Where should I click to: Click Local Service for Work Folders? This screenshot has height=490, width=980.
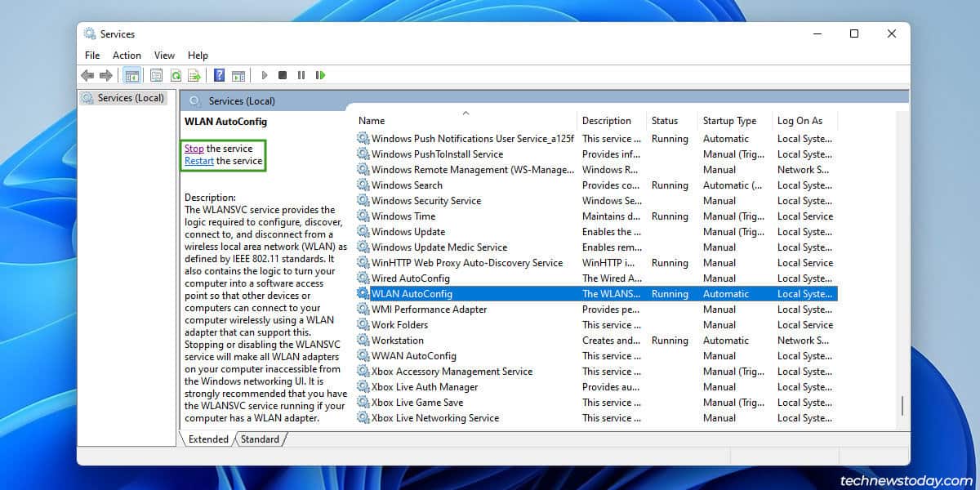(x=805, y=325)
